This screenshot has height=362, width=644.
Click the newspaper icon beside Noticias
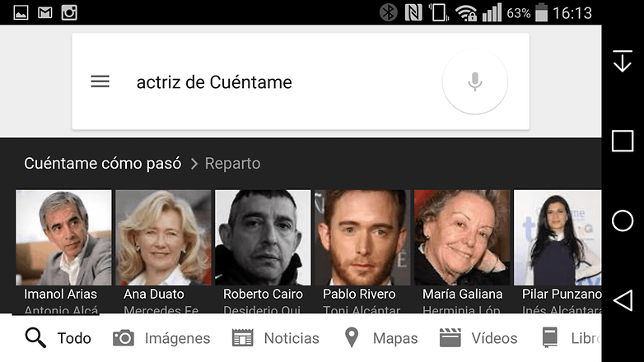point(243,338)
